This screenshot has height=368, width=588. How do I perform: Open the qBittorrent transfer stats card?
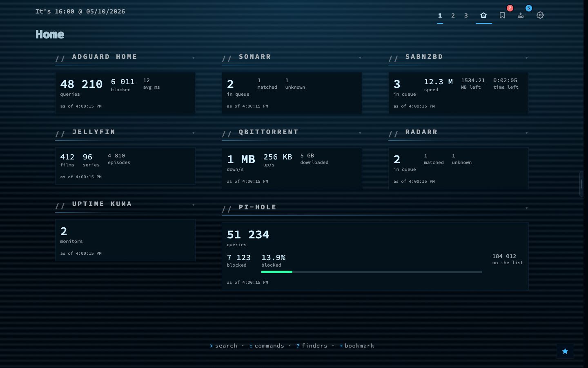click(292, 168)
